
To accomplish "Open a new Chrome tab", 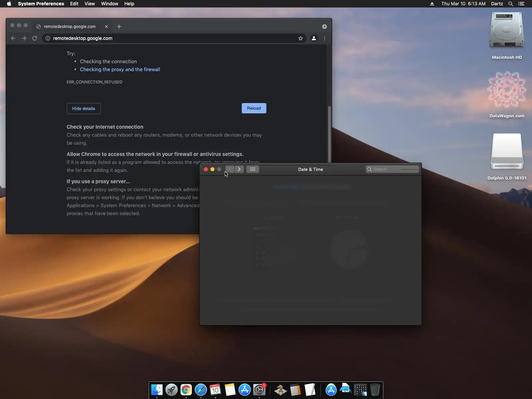I will click(119, 27).
